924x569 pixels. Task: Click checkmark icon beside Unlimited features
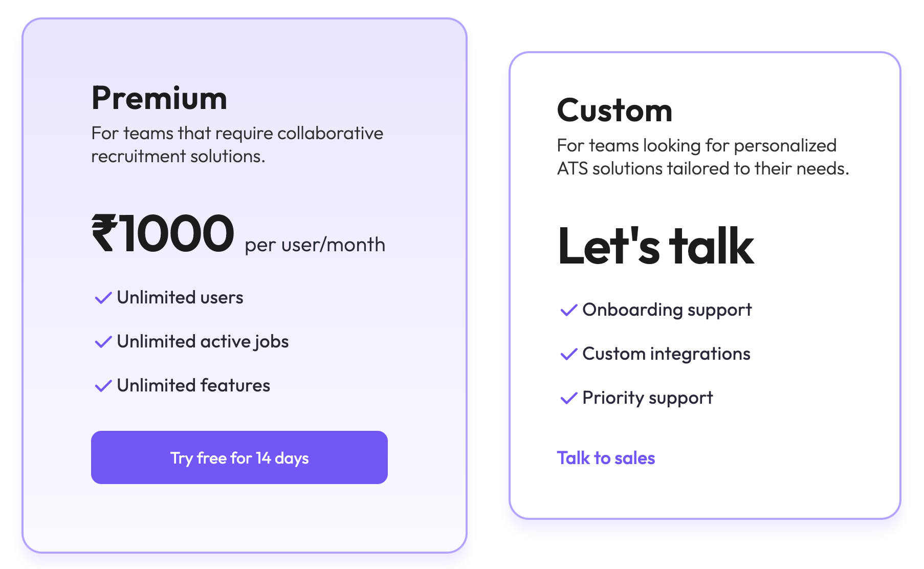(103, 386)
